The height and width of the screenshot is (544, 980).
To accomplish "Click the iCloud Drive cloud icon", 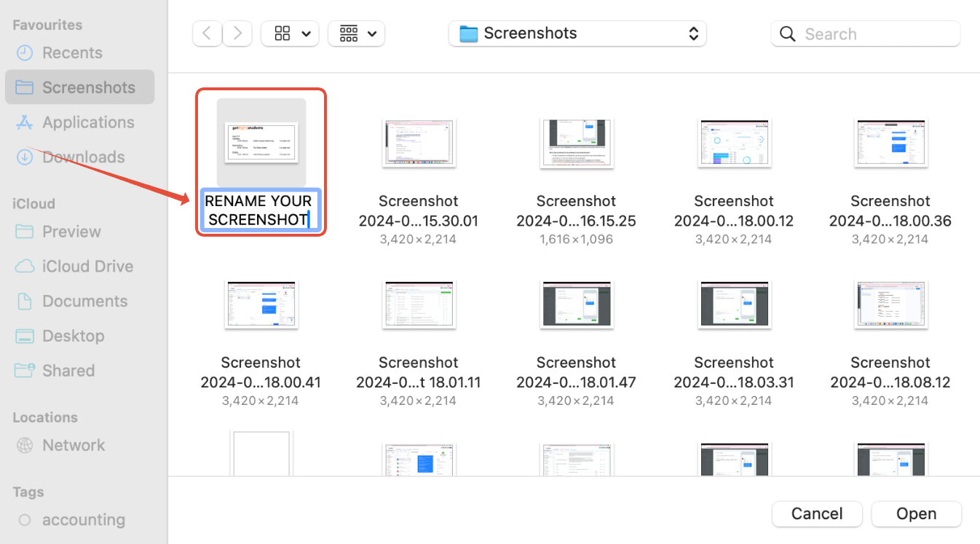I will point(25,267).
